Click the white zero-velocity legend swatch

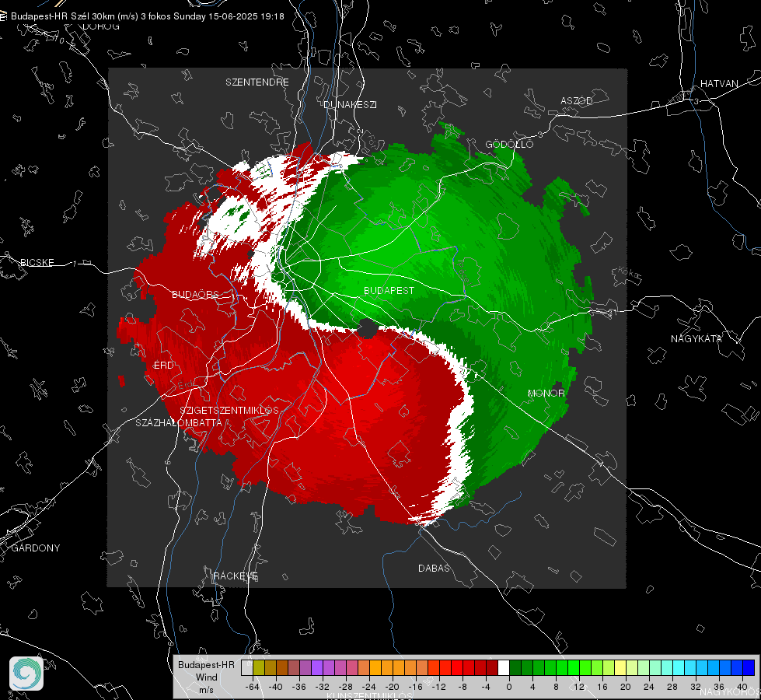[504, 668]
